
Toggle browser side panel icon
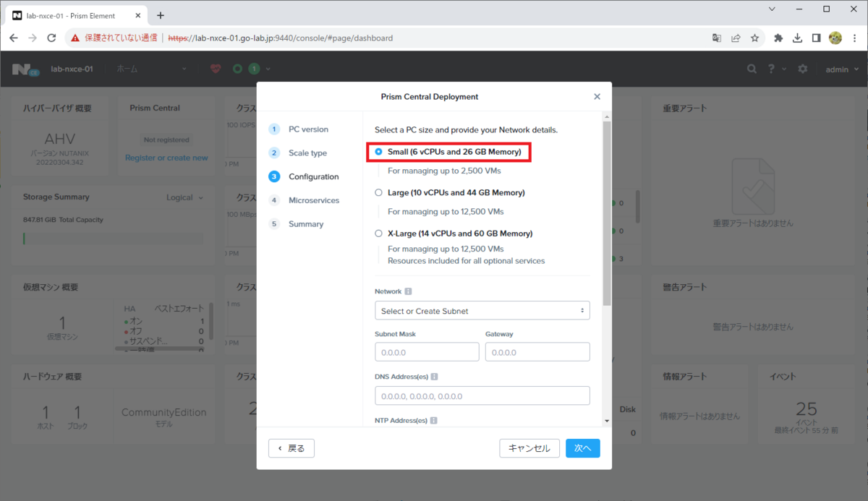pos(816,38)
